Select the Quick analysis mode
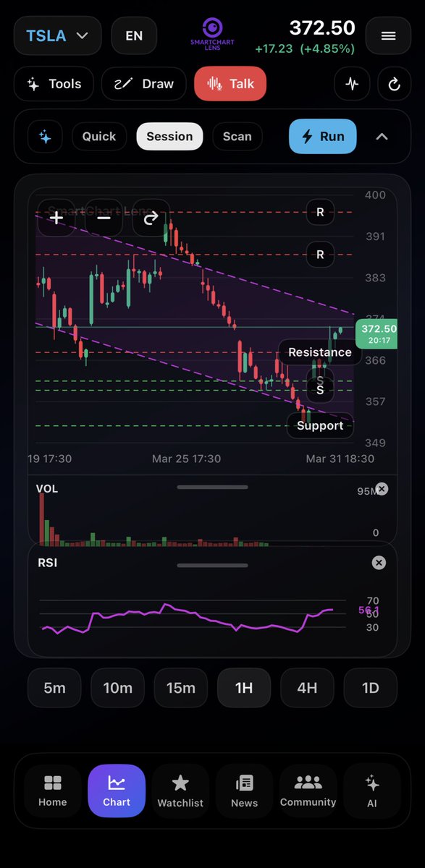This screenshot has width=425, height=868. pos(99,137)
